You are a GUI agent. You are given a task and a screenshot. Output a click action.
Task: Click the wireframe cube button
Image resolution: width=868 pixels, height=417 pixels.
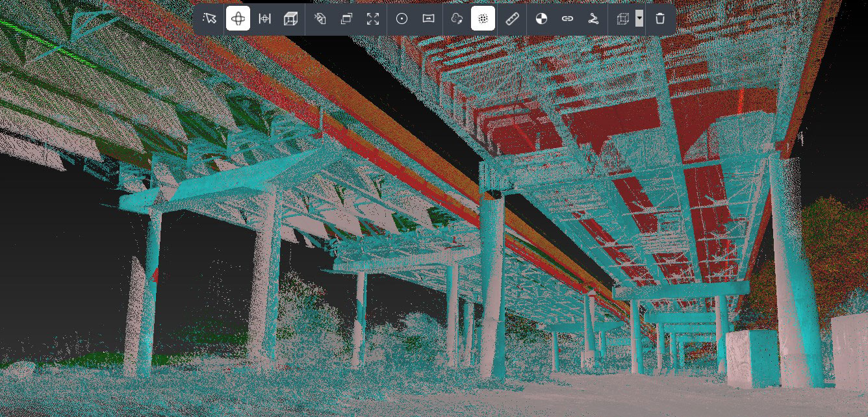[x=622, y=18]
